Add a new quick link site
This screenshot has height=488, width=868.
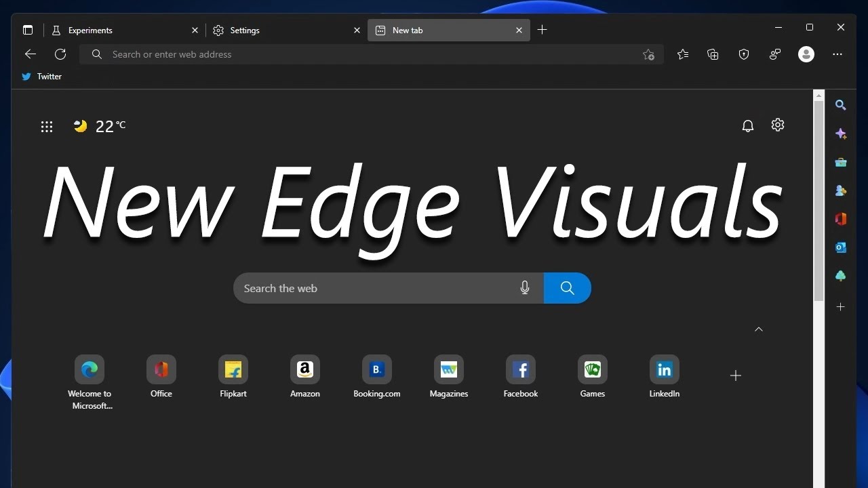736,375
